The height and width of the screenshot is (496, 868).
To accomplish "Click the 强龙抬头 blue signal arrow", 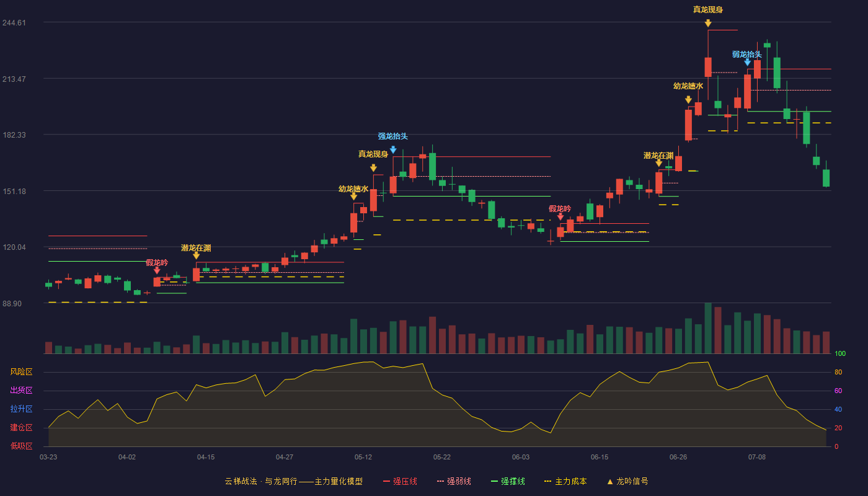I will click(x=393, y=150).
